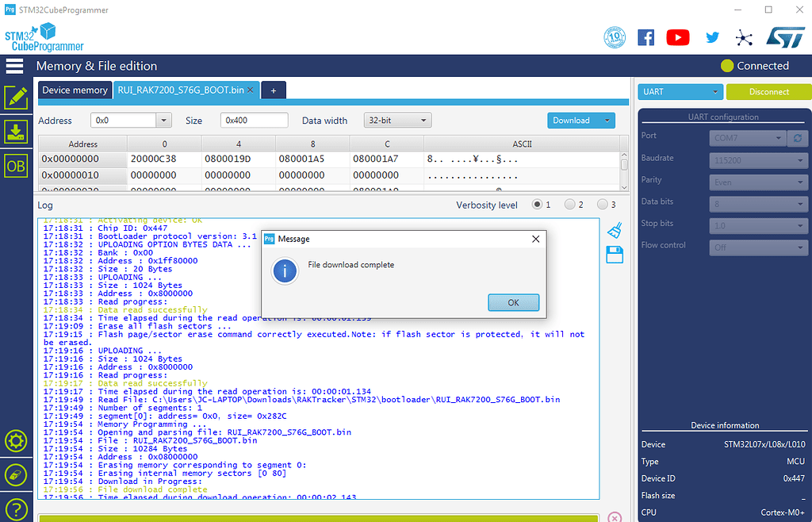Clear the log with the broom icon

[614, 230]
